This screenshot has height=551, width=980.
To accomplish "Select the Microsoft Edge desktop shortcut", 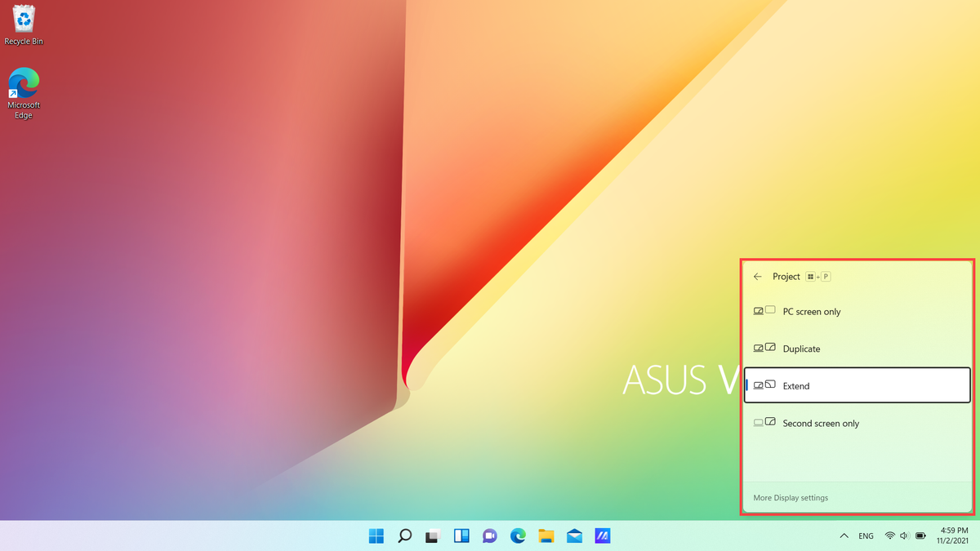I will (24, 94).
